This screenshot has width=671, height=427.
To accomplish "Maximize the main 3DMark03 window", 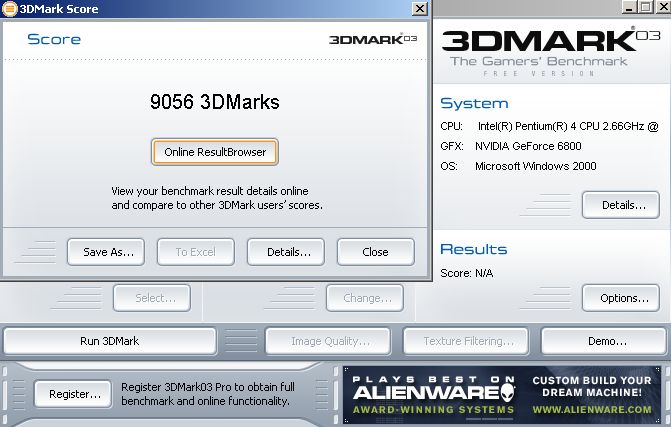I will click(x=645, y=7).
